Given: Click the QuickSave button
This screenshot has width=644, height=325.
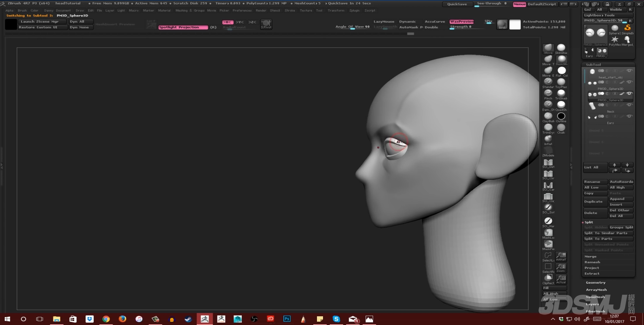Looking at the screenshot, I should point(457,4).
